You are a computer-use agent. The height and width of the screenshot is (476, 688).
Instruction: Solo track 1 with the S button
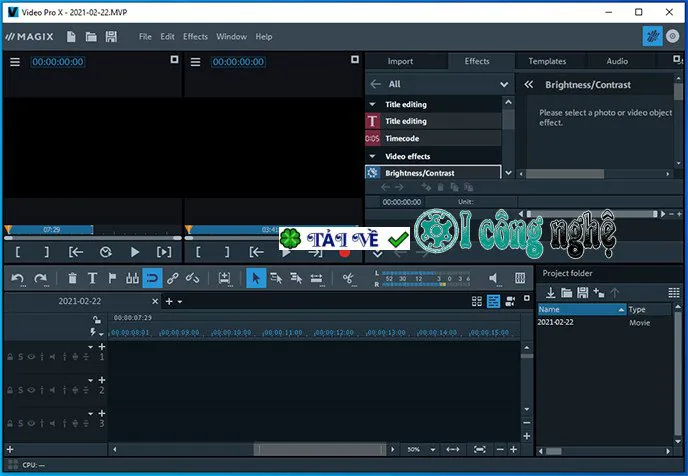coord(20,357)
